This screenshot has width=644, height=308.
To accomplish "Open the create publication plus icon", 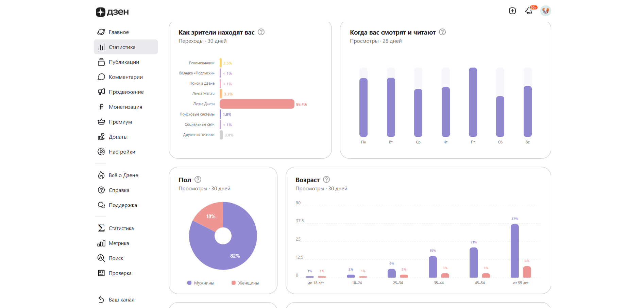I will pos(512,11).
